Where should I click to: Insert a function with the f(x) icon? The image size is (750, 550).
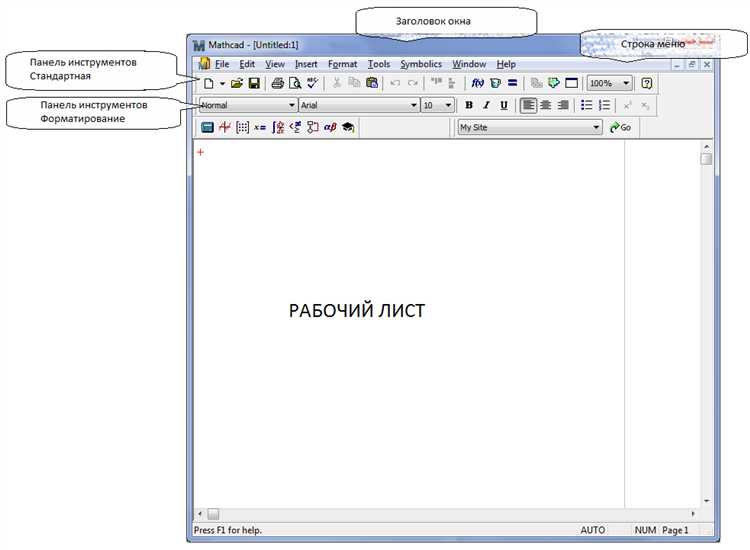coord(477,83)
